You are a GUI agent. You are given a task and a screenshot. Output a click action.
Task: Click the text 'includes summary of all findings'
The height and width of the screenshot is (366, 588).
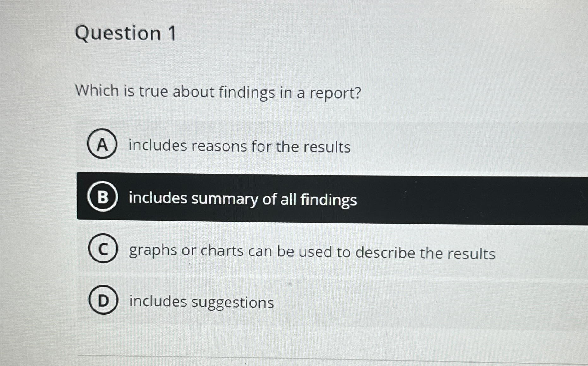(241, 199)
